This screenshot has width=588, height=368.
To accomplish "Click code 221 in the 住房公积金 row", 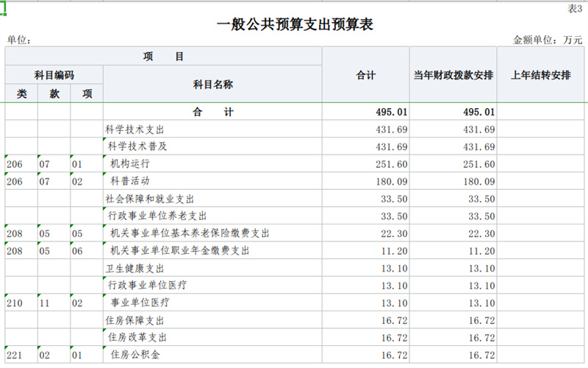I will [x=14, y=355].
